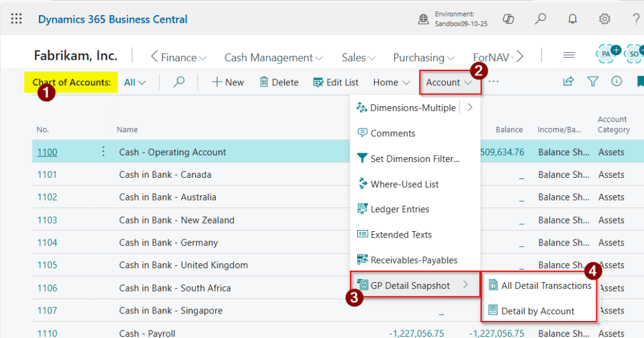This screenshot has height=338, width=644.
Task: Click the share icon in toolbar
Action: coord(568,82)
